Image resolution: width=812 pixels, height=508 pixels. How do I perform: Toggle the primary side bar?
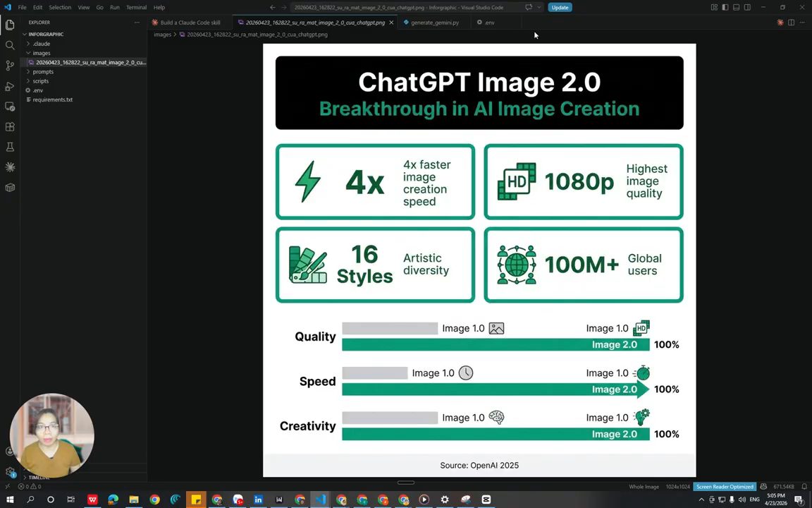click(725, 7)
